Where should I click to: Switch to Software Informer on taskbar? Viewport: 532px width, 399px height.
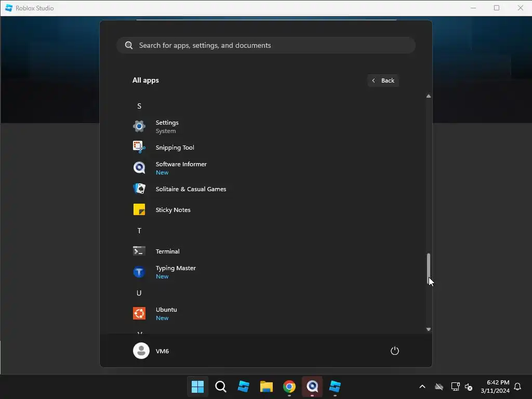pyautogui.click(x=312, y=387)
